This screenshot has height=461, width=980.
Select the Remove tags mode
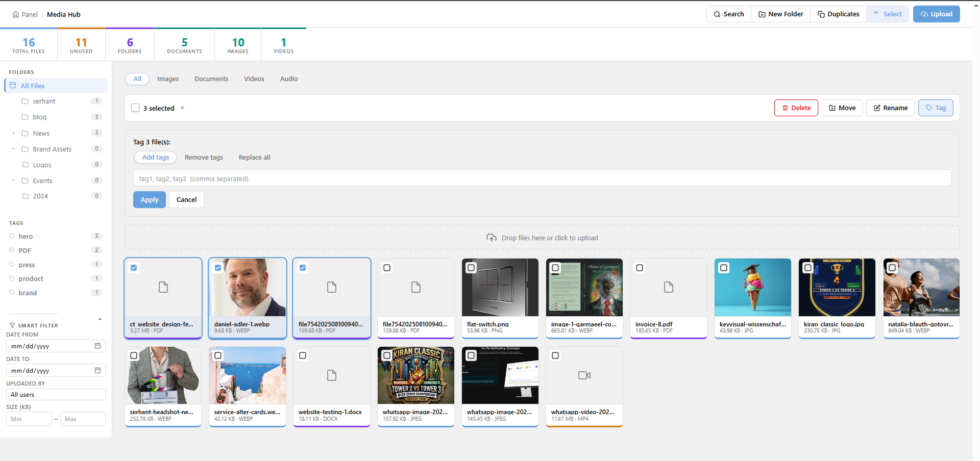coord(204,158)
